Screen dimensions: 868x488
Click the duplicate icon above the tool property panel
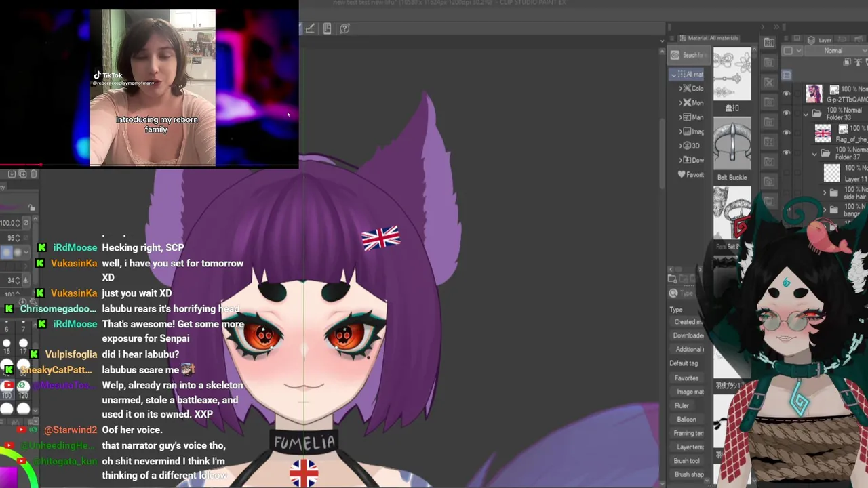(22, 174)
